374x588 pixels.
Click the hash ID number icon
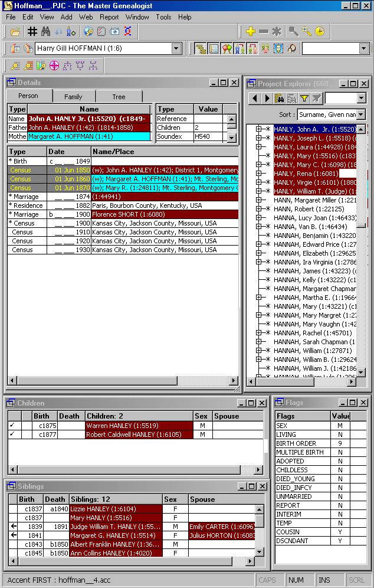pyautogui.click(x=32, y=31)
